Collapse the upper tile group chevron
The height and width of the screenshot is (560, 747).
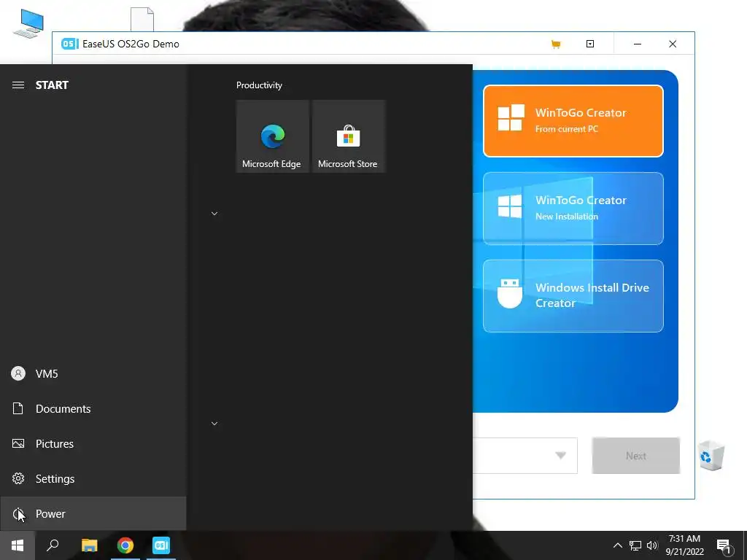(x=214, y=214)
